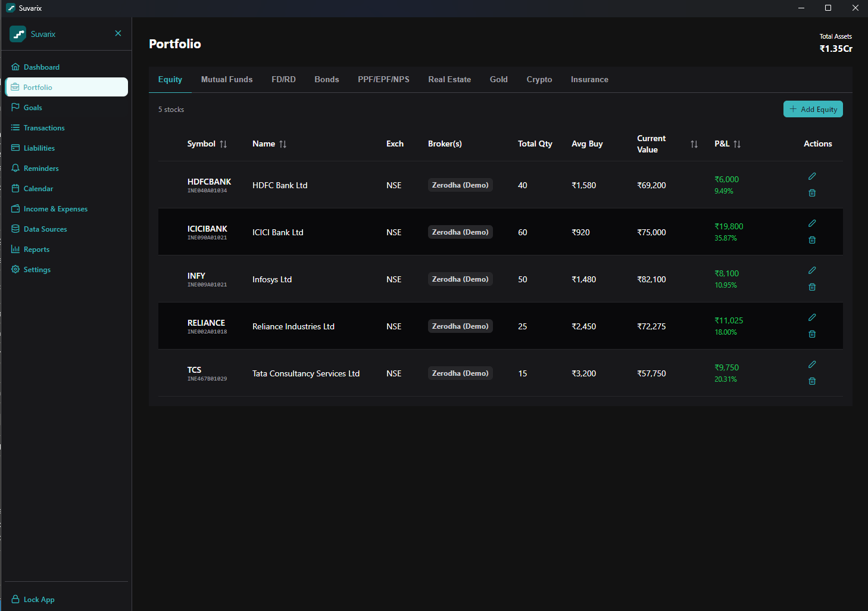The image size is (868, 611).
Task: Click the HDFCBANK symbol cell
Action: pos(209,185)
